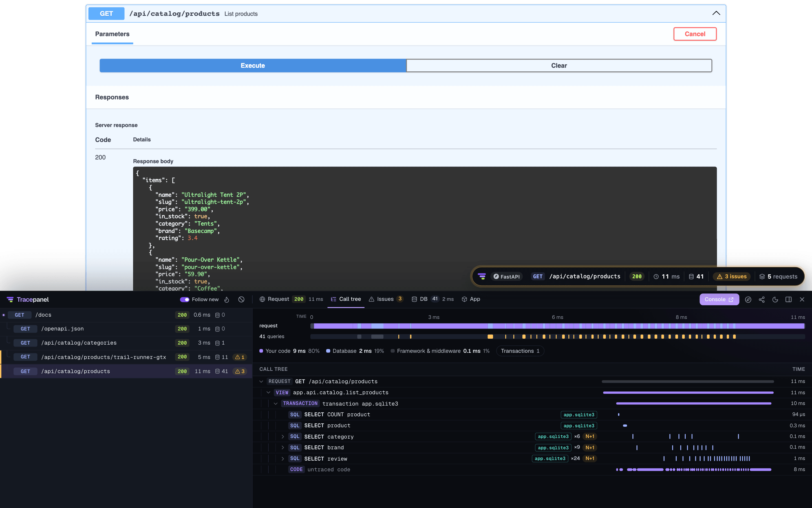The width and height of the screenshot is (812, 508).
Task: Collapse the VIEW list_products tree node
Action: click(x=268, y=392)
